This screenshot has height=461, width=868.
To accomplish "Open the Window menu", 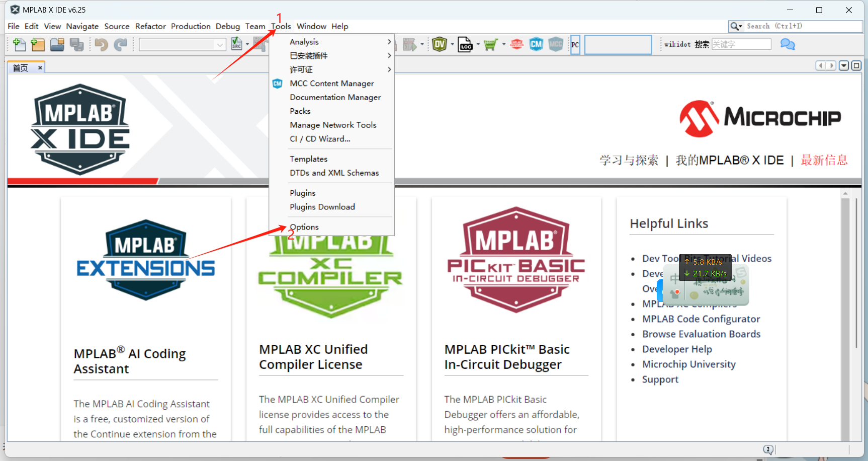I will tap(311, 26).
